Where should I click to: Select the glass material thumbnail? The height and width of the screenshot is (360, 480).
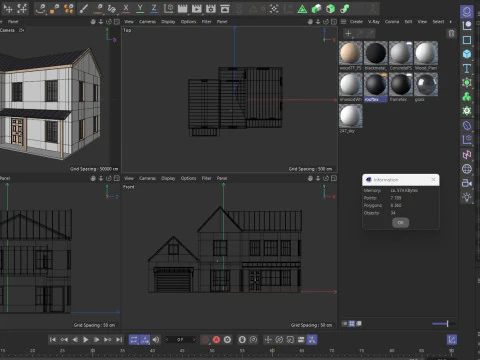[426, 85]
